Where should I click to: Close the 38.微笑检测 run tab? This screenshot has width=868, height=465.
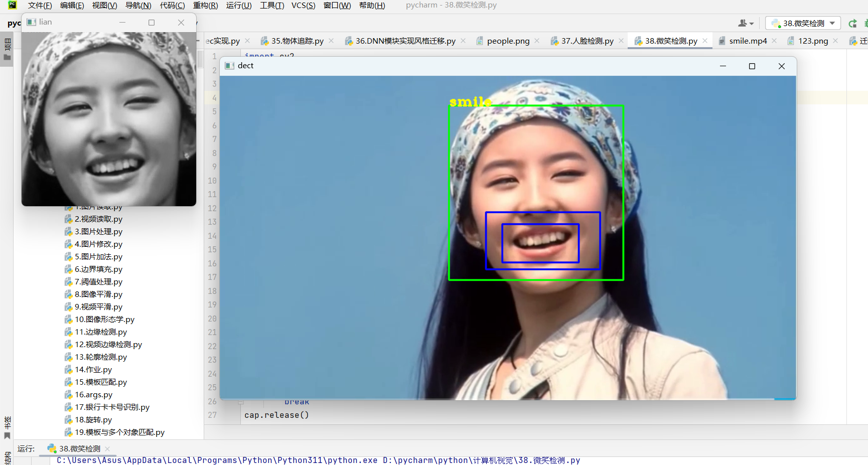107,449
